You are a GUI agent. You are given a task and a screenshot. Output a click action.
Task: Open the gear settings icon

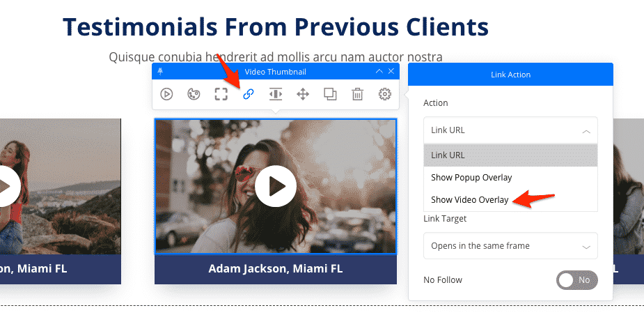(x=384, y=94)
